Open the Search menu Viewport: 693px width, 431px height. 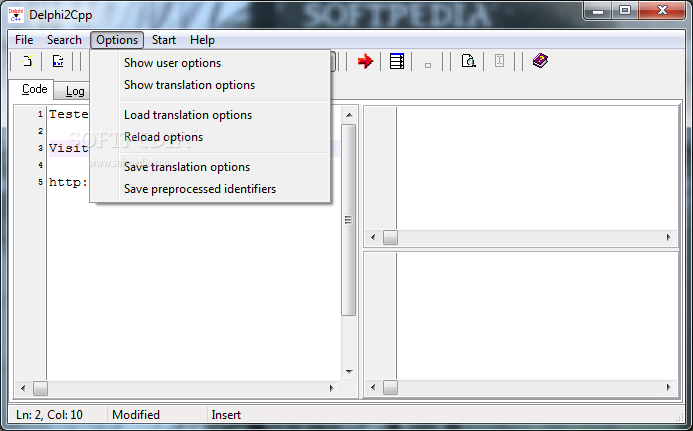(x=64, y=40)
